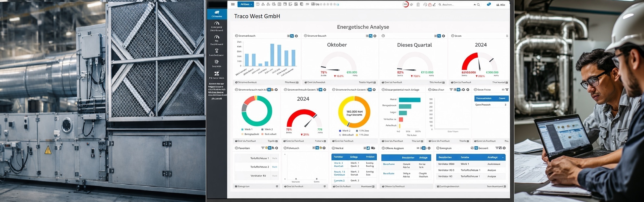
Task: Click the Serette column header in the Eneegtuin table
Action: tap(465, 158)
